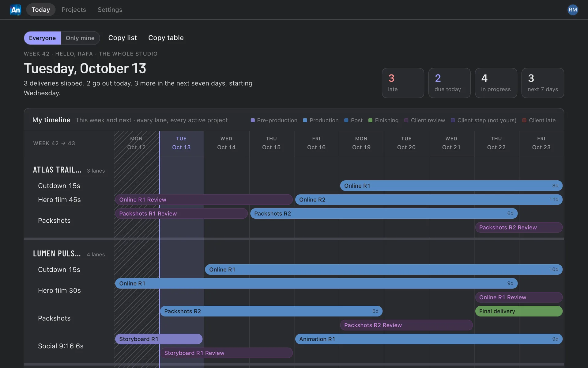Open the 4 in progress card

(x=496, y=83)
